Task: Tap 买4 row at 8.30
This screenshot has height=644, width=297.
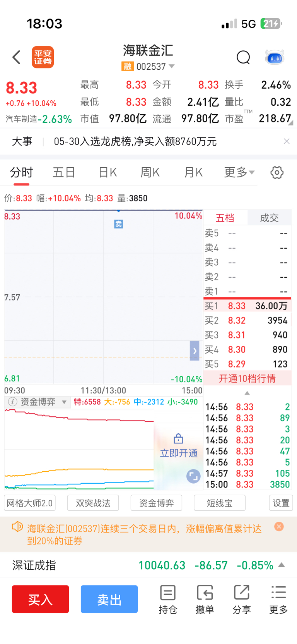Action: [247, 350]
